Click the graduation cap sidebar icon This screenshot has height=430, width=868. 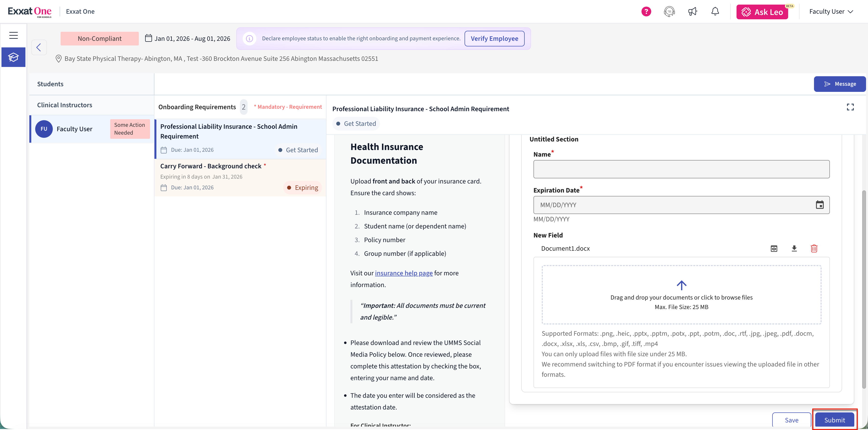pyautogui.click(x=13, y=57)
